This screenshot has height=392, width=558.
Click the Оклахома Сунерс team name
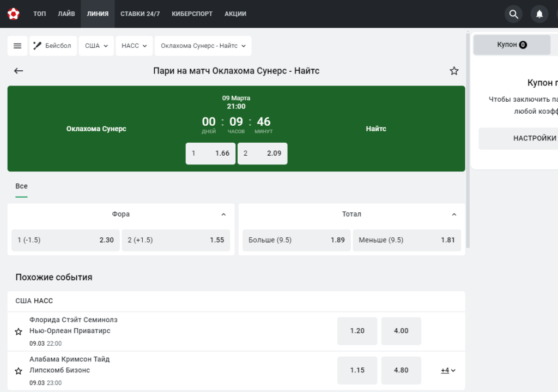point(96,129)
